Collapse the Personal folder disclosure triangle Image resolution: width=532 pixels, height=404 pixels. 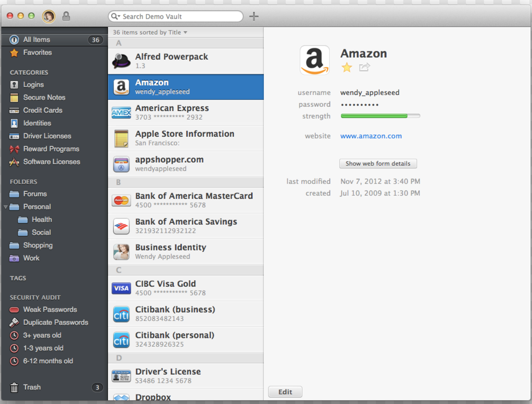tap(6, 207)
